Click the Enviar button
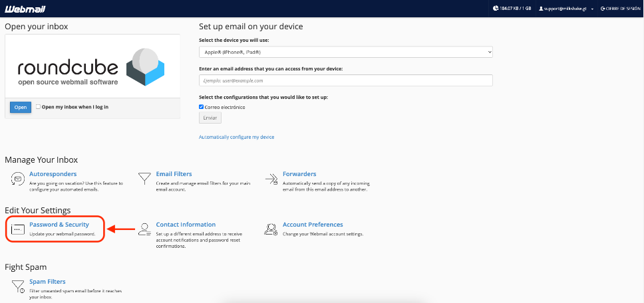 [210, 118]
